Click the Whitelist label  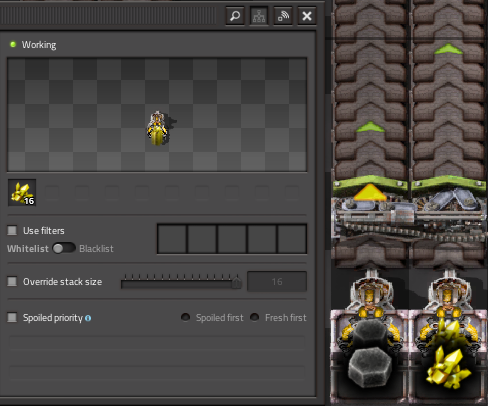coord(28,249)
